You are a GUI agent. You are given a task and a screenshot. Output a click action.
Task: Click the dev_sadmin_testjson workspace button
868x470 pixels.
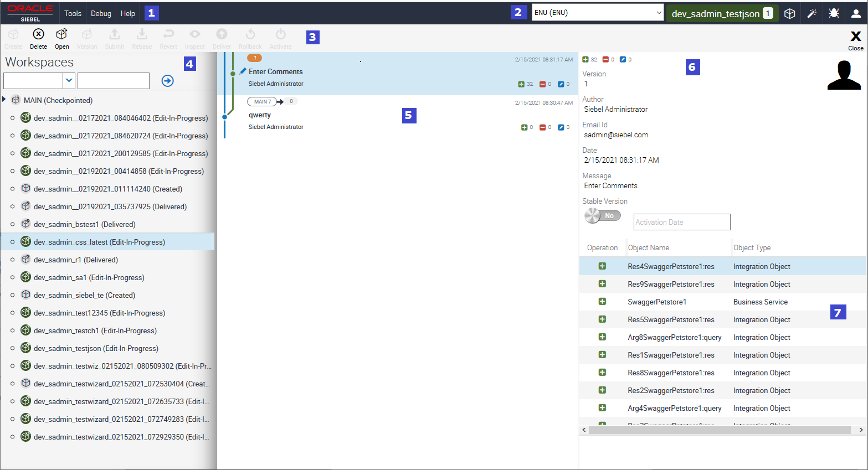(x=721, y=13)
